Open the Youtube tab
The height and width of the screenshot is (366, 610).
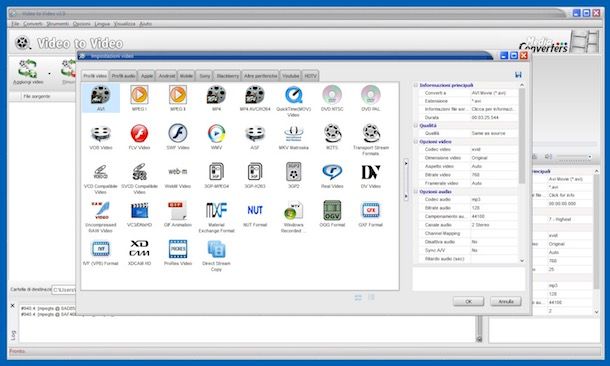(x=291, y=75)
